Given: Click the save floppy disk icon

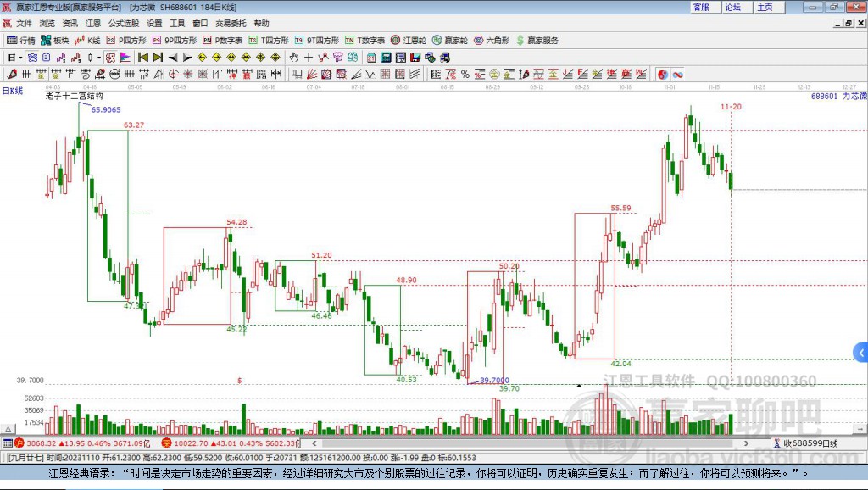Looking at the screenshot, I should [415, 57].
